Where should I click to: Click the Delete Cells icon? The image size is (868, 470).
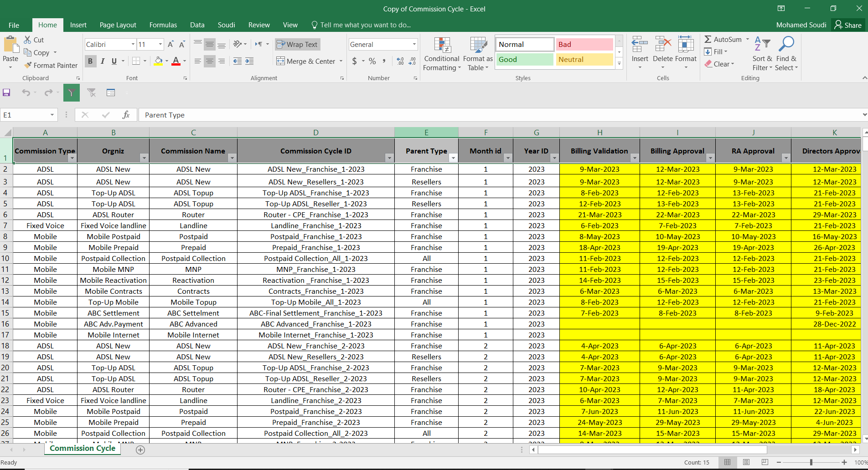663,45
